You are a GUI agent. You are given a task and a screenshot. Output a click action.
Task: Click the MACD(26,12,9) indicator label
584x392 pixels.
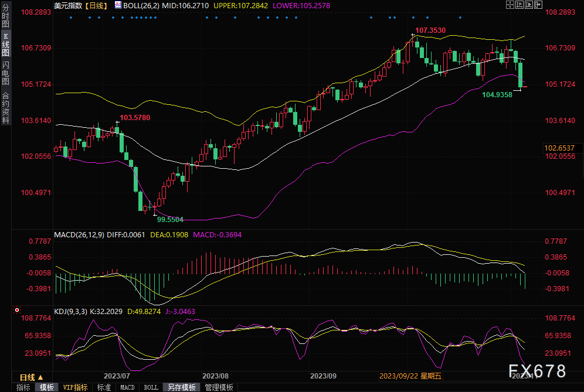[x=79, y=235]
